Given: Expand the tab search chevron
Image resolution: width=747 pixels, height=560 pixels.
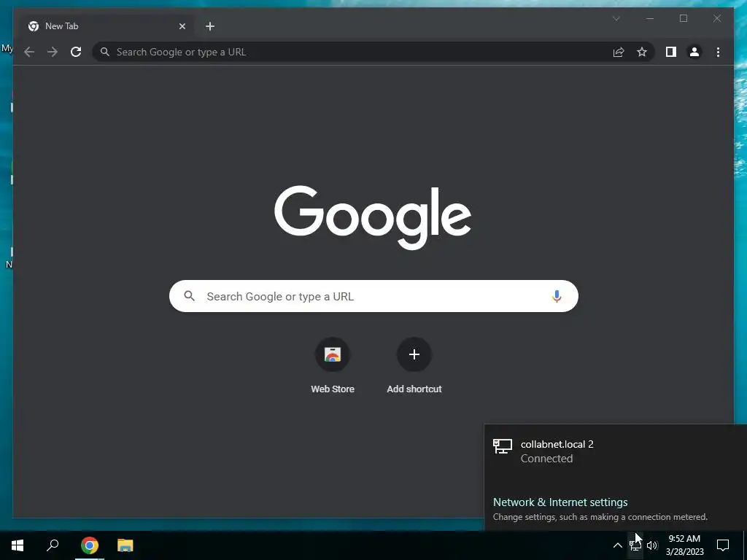Looking at the screenshot, I should coord(616,18).
